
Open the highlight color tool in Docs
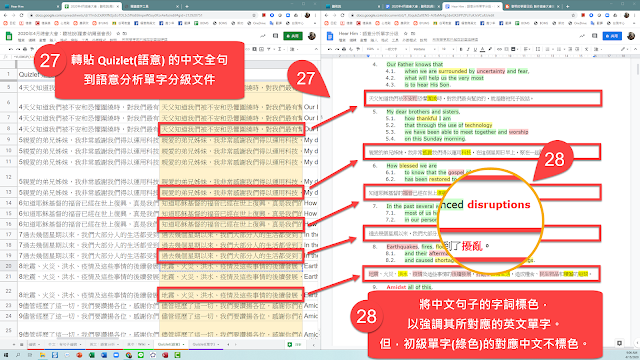490,49
